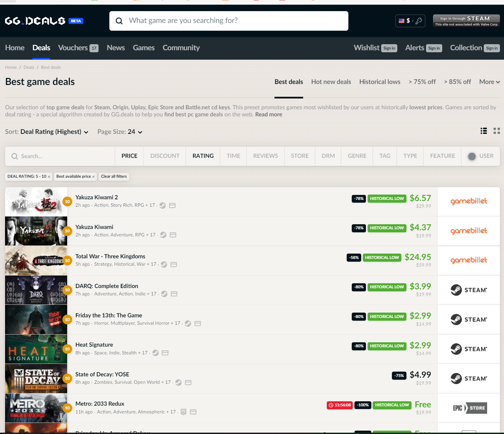The width and height of the screenshot is (504, 434).
Task: Switch to > 75% off tab
Action: [x=422, y=82]
